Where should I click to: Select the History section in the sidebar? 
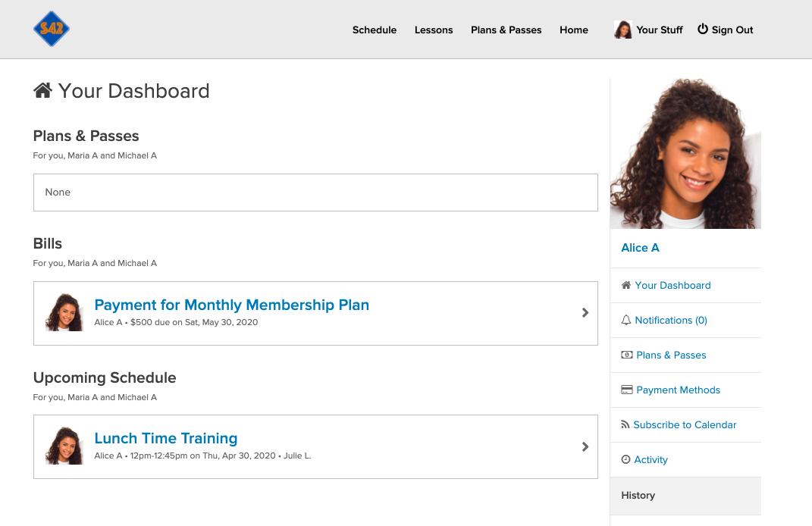pyautogui.click(x=638, y=496)
